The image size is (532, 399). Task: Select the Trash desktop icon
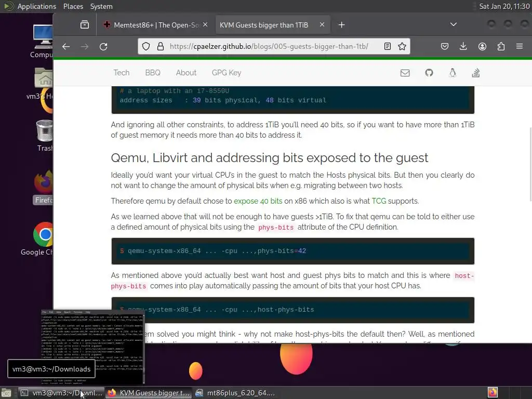click(x=45, y=136)
